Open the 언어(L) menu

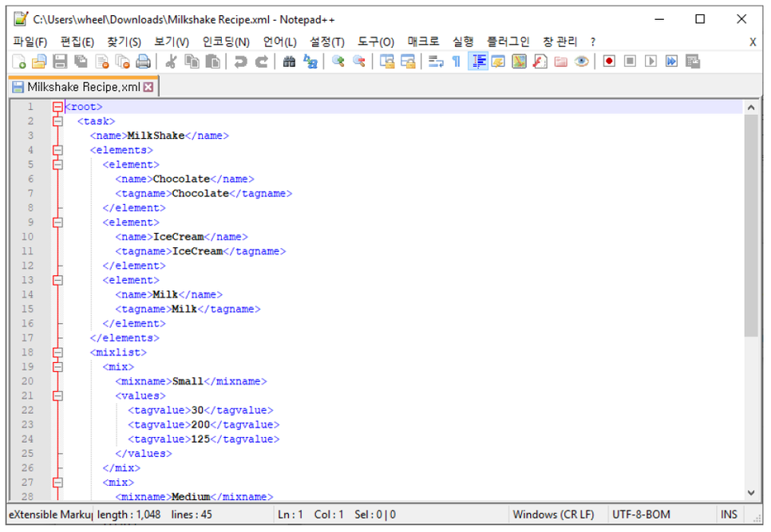point(280,41)
